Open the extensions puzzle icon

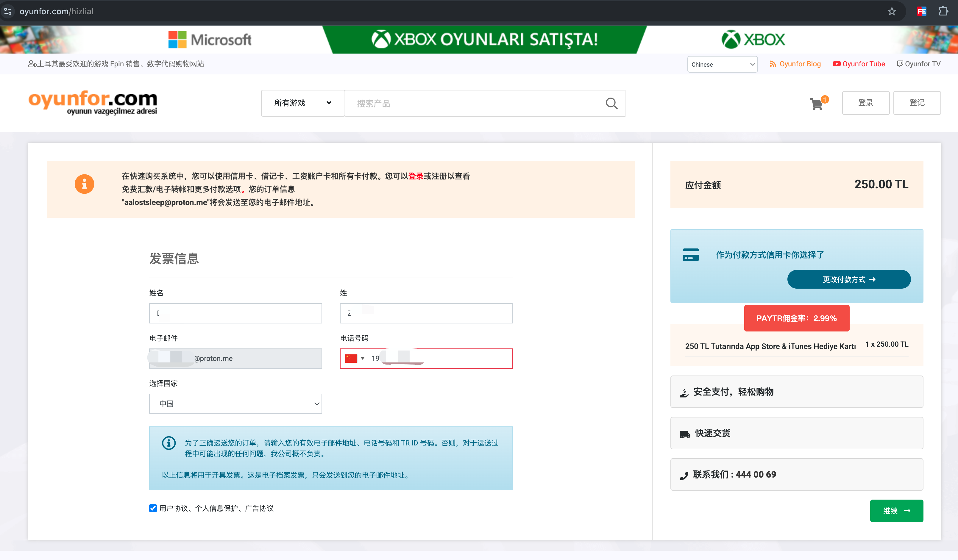(943, 11)
